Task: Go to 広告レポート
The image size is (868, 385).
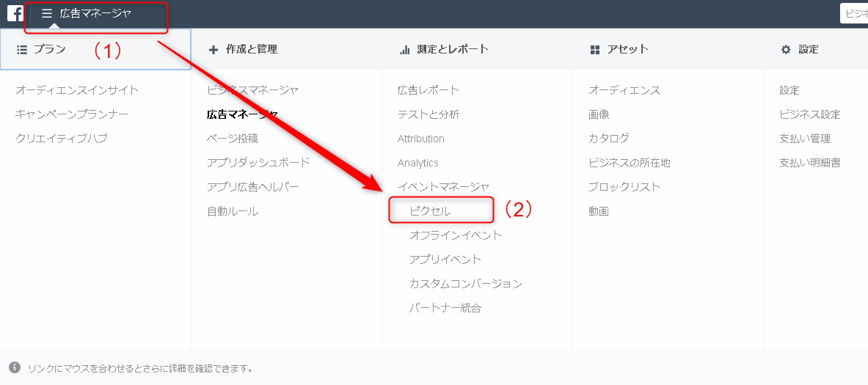Action: point(428,90)
